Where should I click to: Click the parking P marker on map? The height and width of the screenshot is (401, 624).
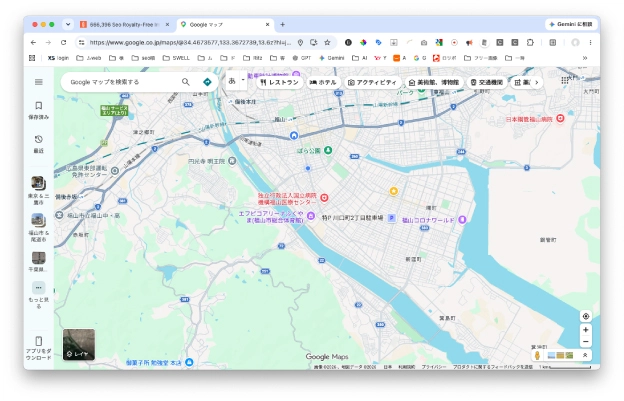tap(392, 218)
